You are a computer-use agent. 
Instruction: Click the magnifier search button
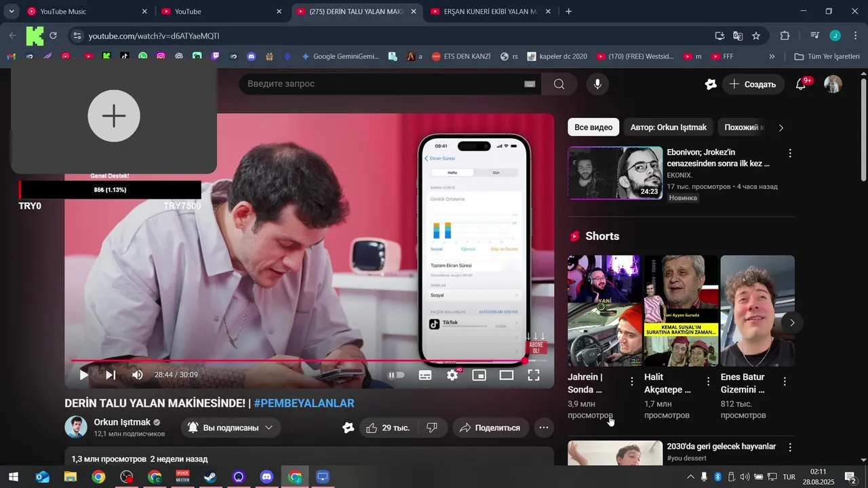tap(559, 84)
